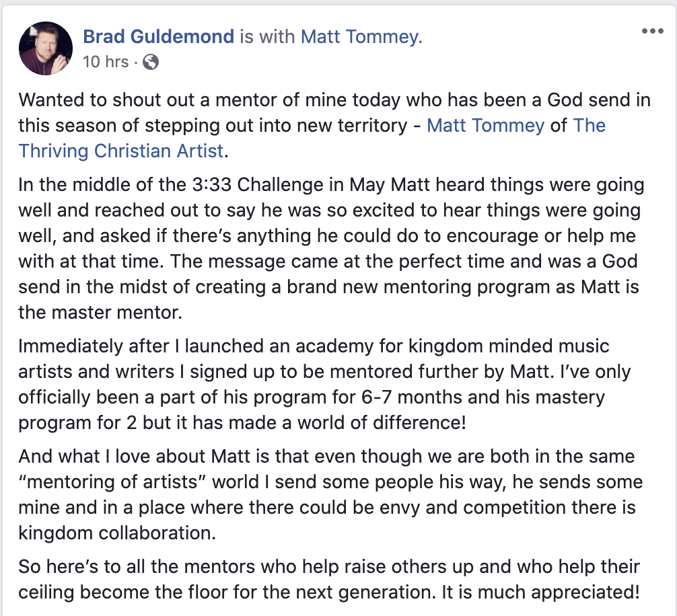Open the three-dot post options menu
677x616 pixels.
click(x=652, y=32)
